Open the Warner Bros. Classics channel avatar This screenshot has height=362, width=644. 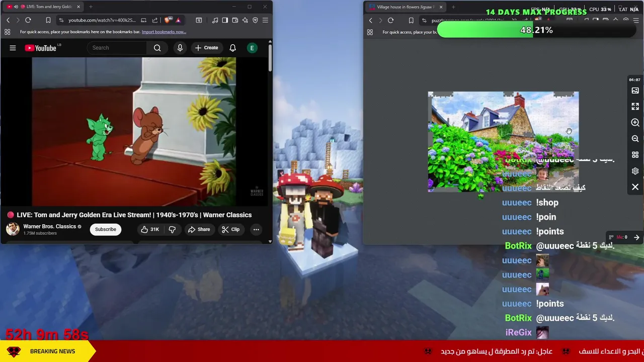point(13,229)
